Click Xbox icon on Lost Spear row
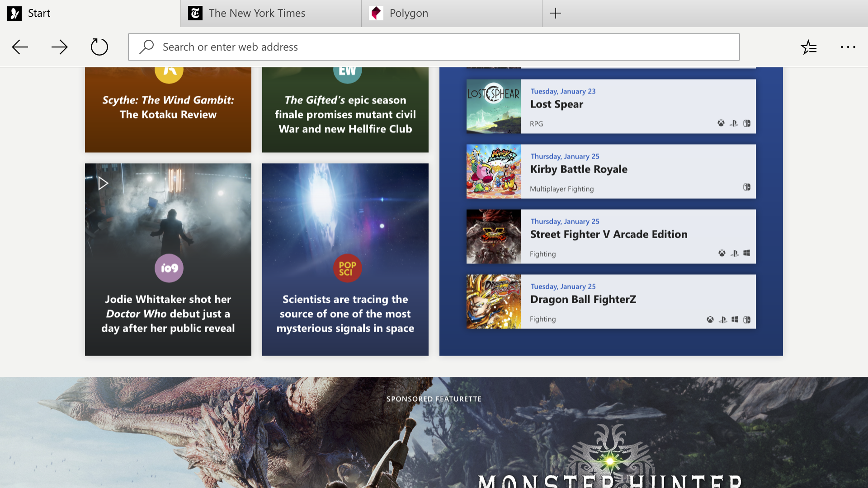 [721, 123]
